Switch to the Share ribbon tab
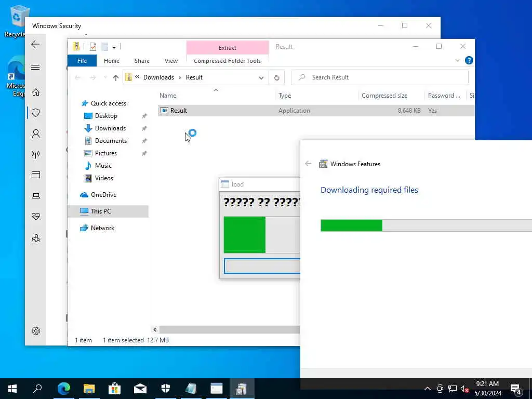The width and height of the screenshot is (532, 399). pos(142,61)
